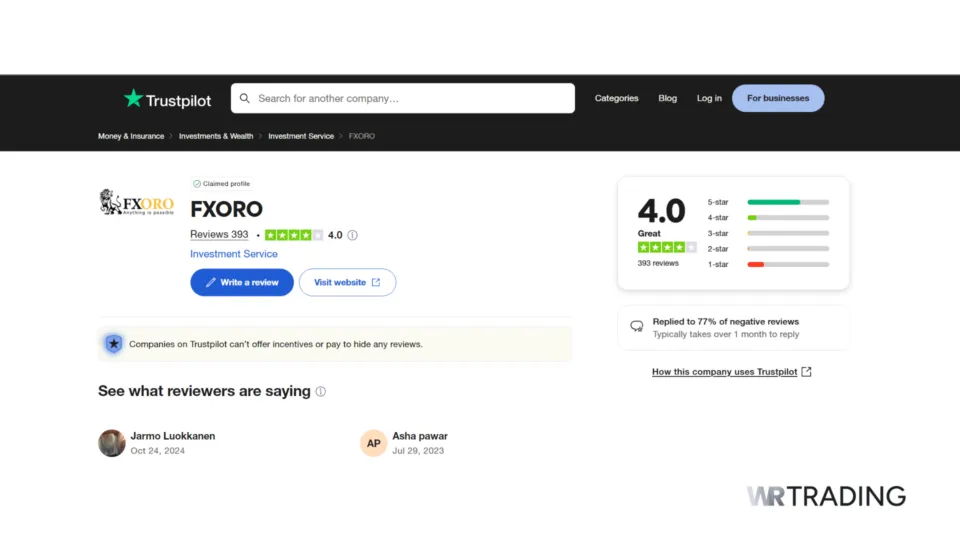Open Visit website link

347,283
